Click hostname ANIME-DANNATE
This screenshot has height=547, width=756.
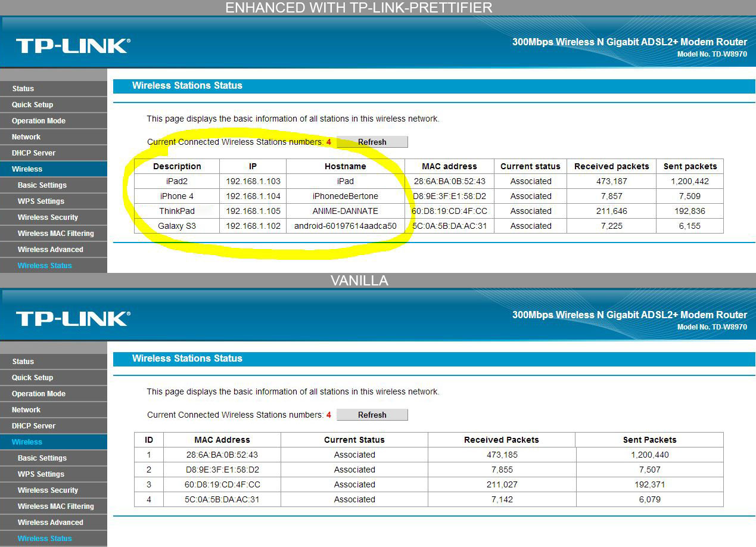coord(346,211)
